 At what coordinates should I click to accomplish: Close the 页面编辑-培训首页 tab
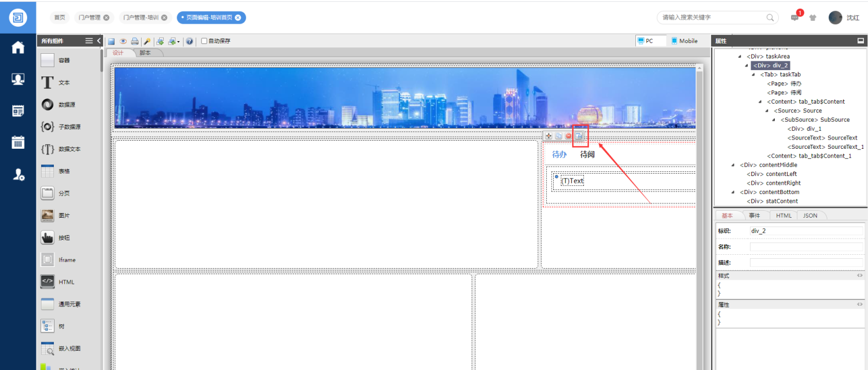pos(238,17)
